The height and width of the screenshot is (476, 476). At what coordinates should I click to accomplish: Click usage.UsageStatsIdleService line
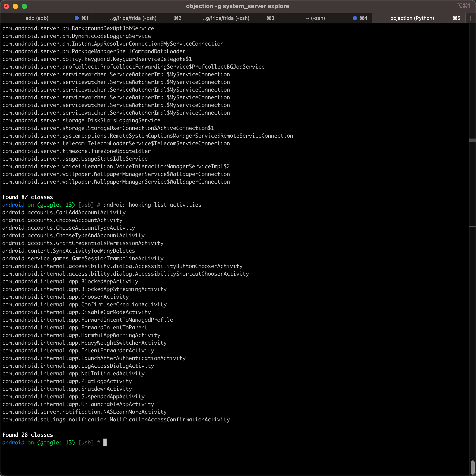tap(75, 159)
